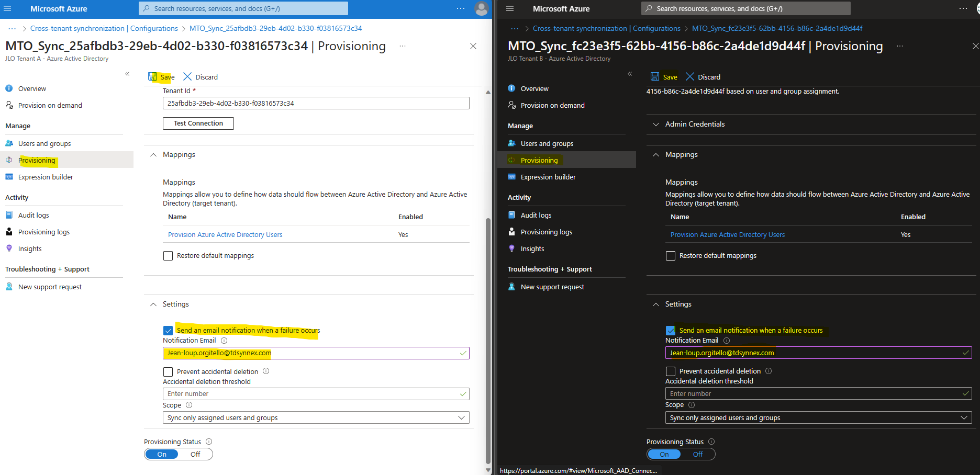
Task: Click Expression builder icon in Tenant A
Action: [9, 177]
